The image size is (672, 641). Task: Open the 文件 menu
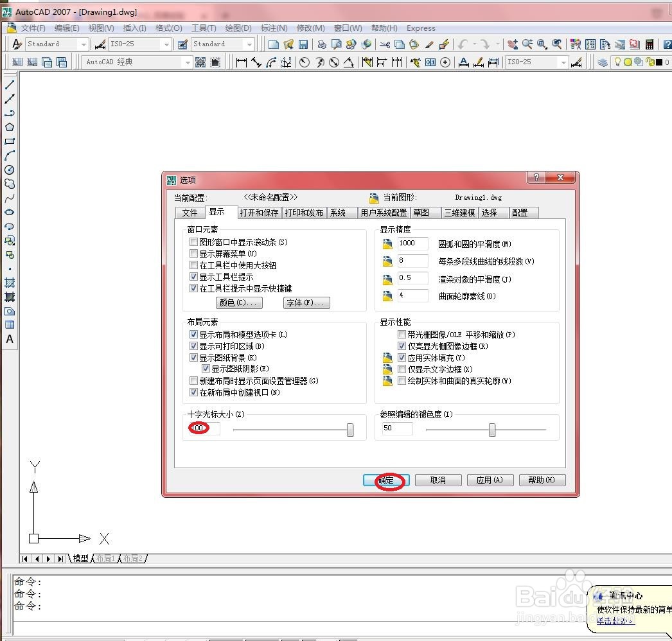point(33,28)
